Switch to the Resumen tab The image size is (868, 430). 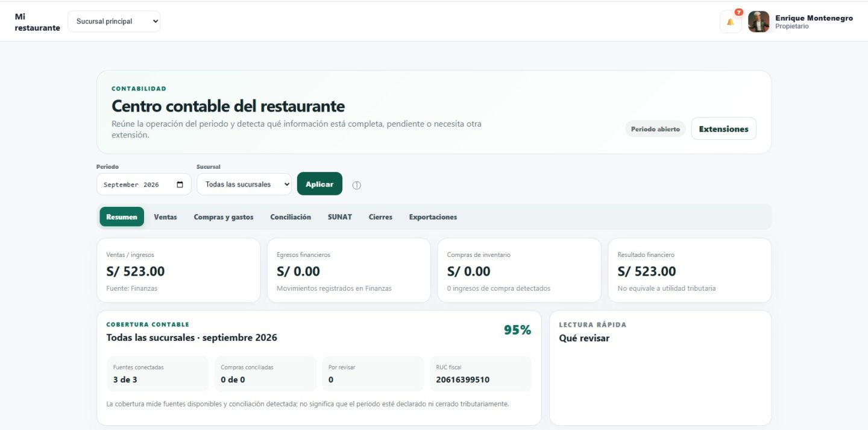click(x=122, y=217)
